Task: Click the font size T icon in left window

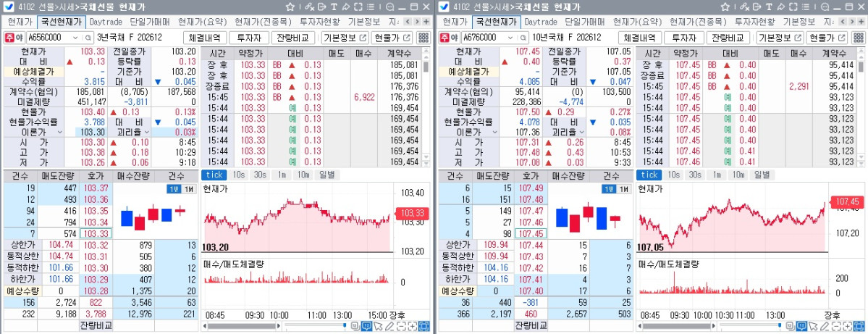Action: click(x=334, y=7)
